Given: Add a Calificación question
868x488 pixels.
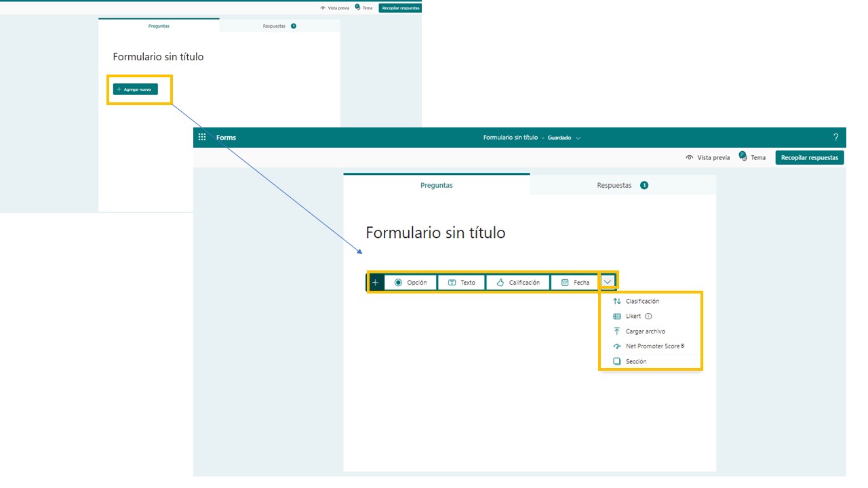Looking at the screenshot, I should (x=517, y=282).
